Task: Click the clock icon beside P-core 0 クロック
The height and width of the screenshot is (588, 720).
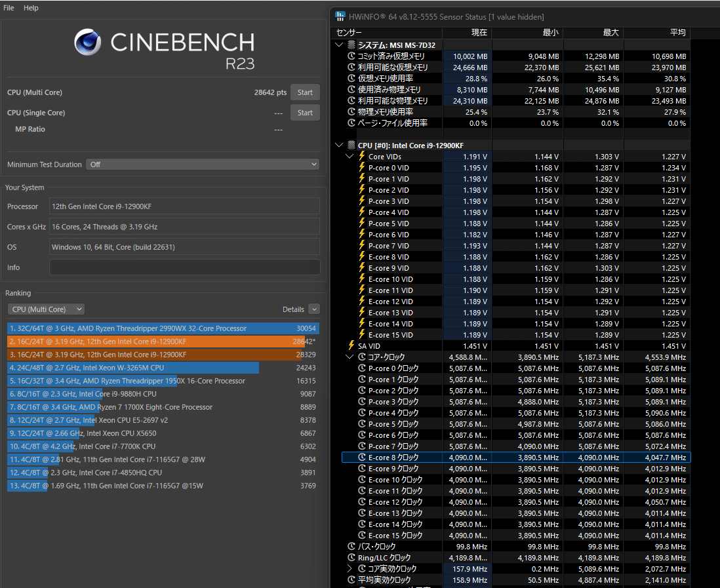Action: [362, 368]
